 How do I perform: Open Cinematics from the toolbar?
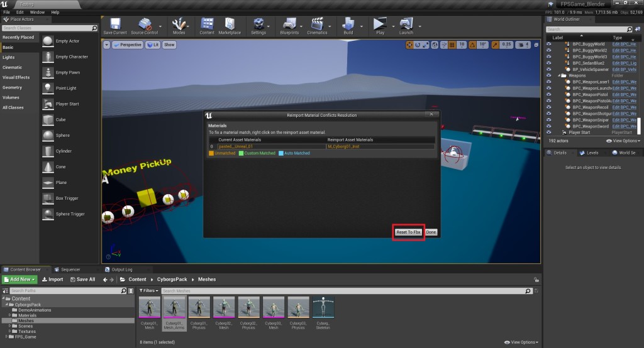[x=318, y=25]
